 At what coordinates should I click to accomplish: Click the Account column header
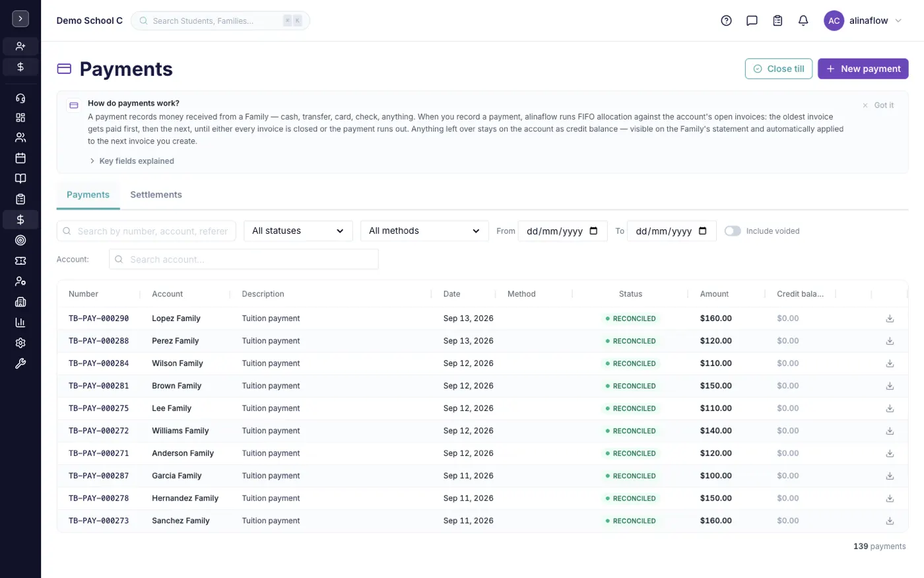coord(167,294)
